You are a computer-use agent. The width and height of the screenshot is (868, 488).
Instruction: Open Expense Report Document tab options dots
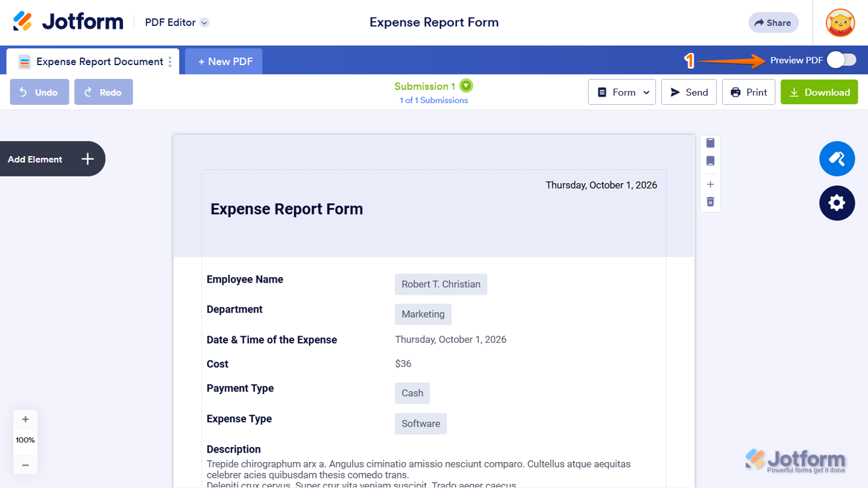tap(171, 61)
